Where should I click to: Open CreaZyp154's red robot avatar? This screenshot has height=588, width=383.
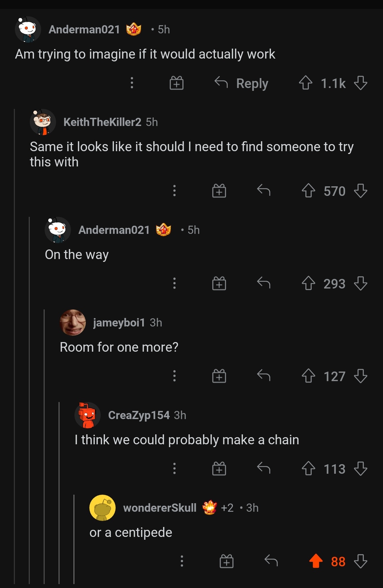(88, 415)
